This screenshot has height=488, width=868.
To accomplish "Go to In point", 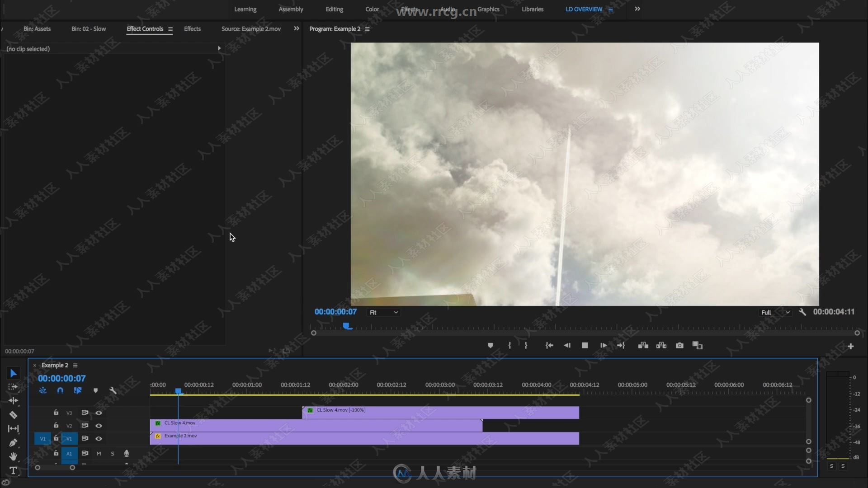I will tap(549, 346).
